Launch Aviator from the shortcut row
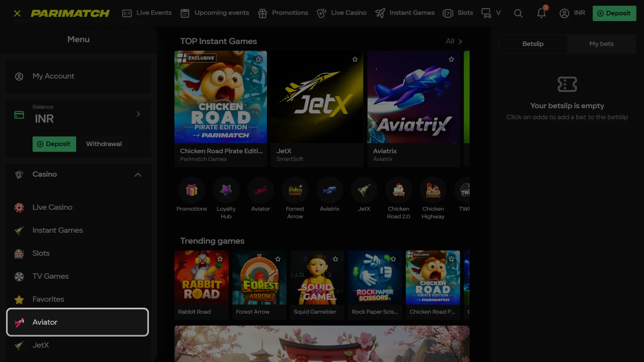Screen dimensions: 644x362 [x=261, y=190]
